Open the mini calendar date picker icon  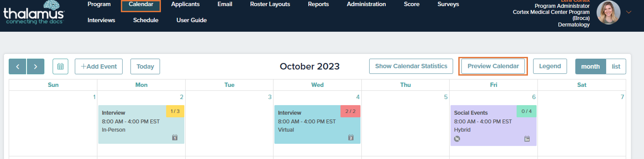pos(60,66)
